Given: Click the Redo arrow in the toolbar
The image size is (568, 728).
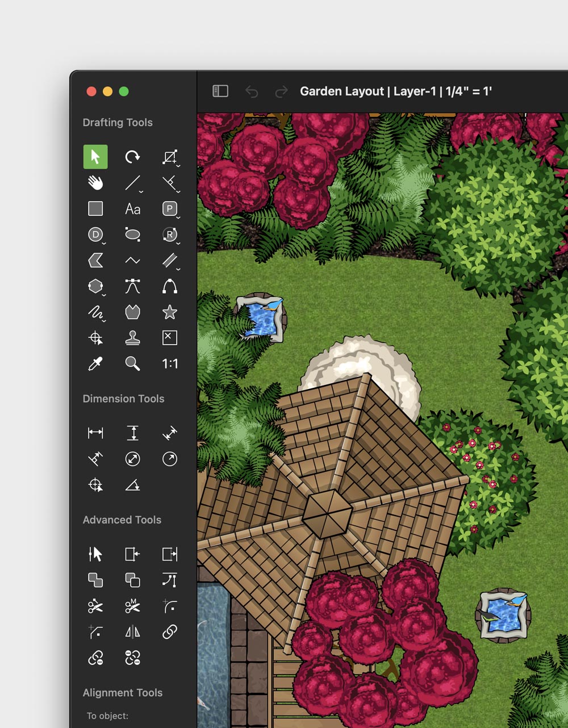Looking at the screenshot, I should pos(281,91).
